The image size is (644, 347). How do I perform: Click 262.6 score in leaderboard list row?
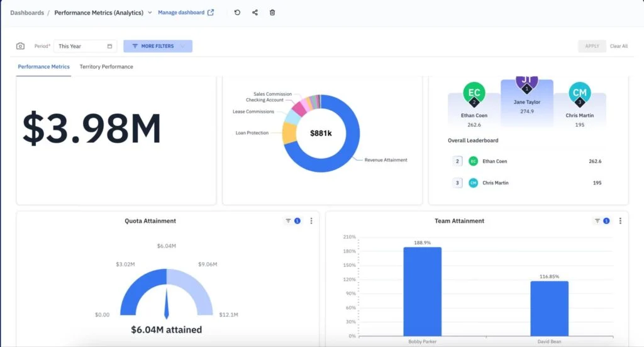point(595,161)
